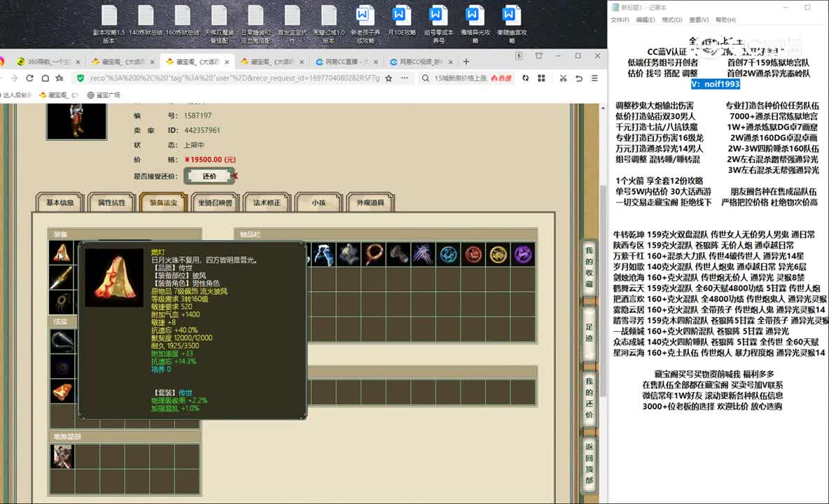Open a new browser tab with plus
The image size is (829, 504).
tap(466, 62)
